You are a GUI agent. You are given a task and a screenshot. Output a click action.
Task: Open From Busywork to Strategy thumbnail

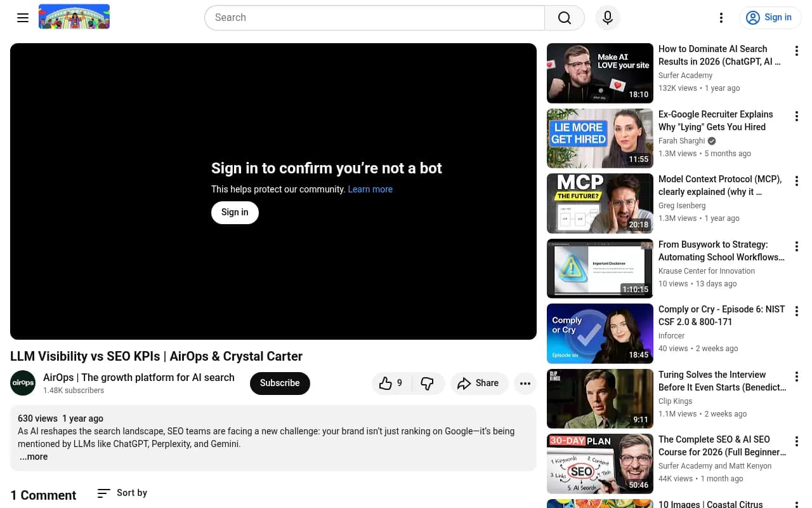pos(600,269)
